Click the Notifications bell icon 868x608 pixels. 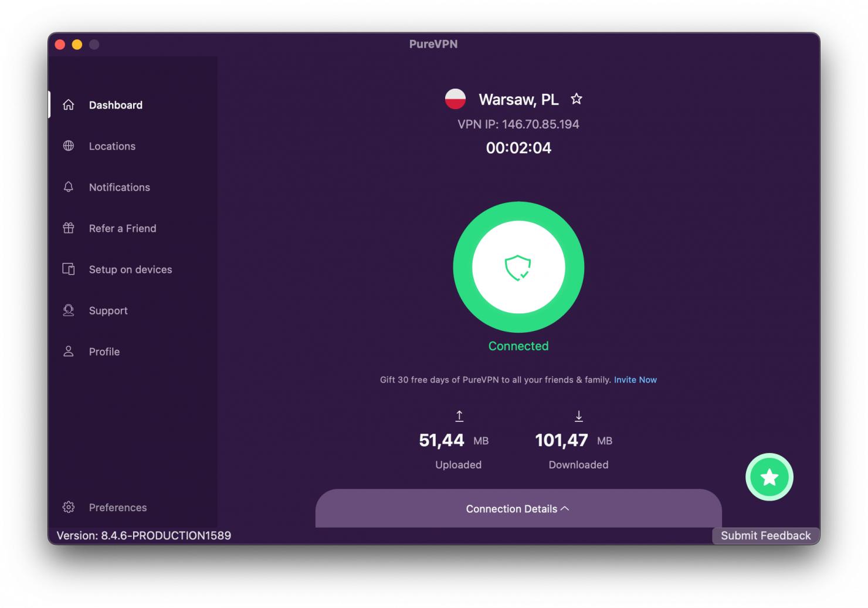pyautogui.click(x=69, y=187)
